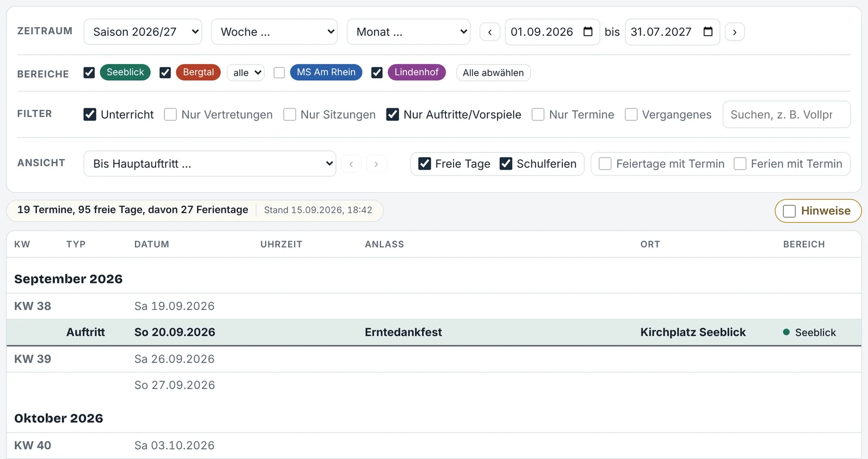This screenshot has height=459, width=868.
Task: Focus the Suchen search field
Action: (x=786, y=114)
